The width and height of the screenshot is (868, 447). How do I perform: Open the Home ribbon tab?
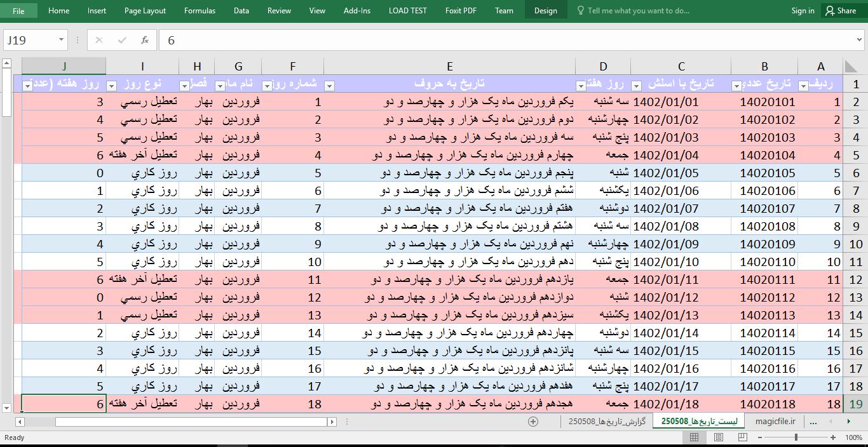(59, 11)
